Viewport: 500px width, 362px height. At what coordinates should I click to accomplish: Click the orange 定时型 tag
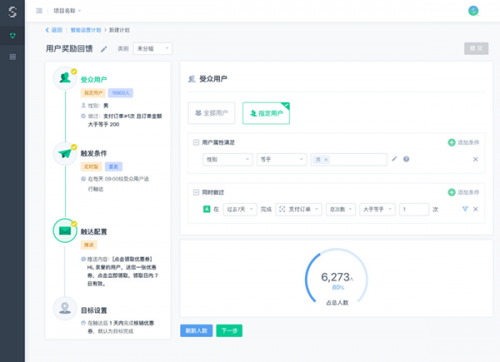point(91,166)
